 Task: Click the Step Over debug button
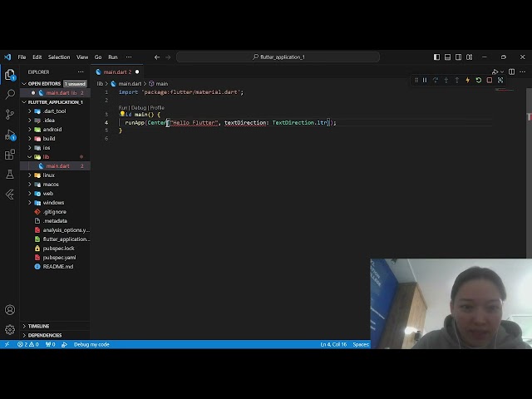pyautogui.click(x=436, y=81)
